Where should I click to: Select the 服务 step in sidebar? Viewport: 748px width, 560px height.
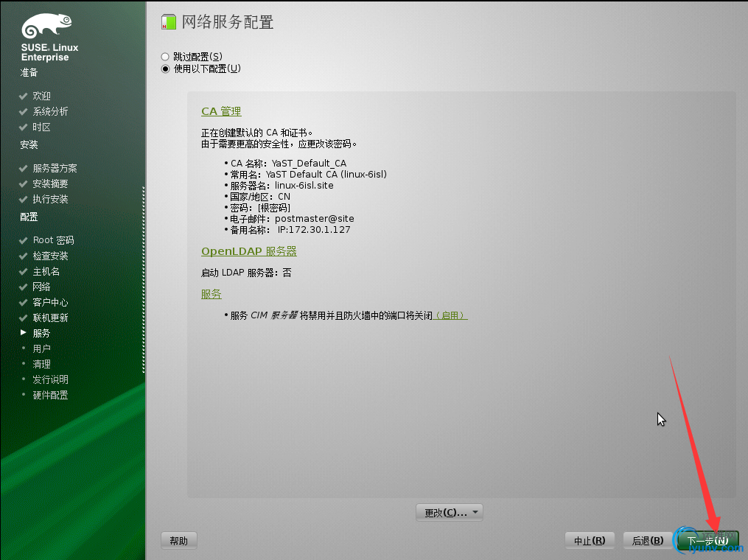pyautogui.click(x=41, y=333)
